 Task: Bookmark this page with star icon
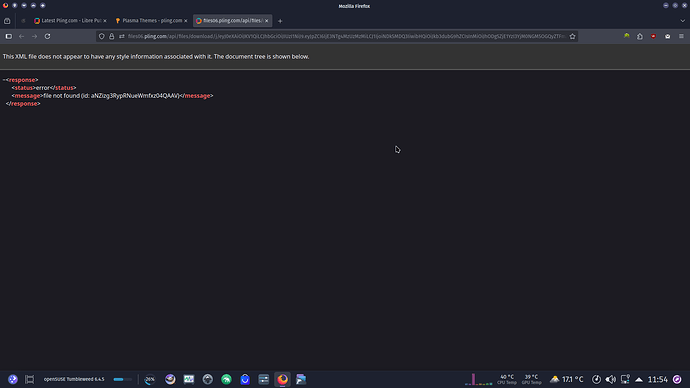tap(573, 37)
